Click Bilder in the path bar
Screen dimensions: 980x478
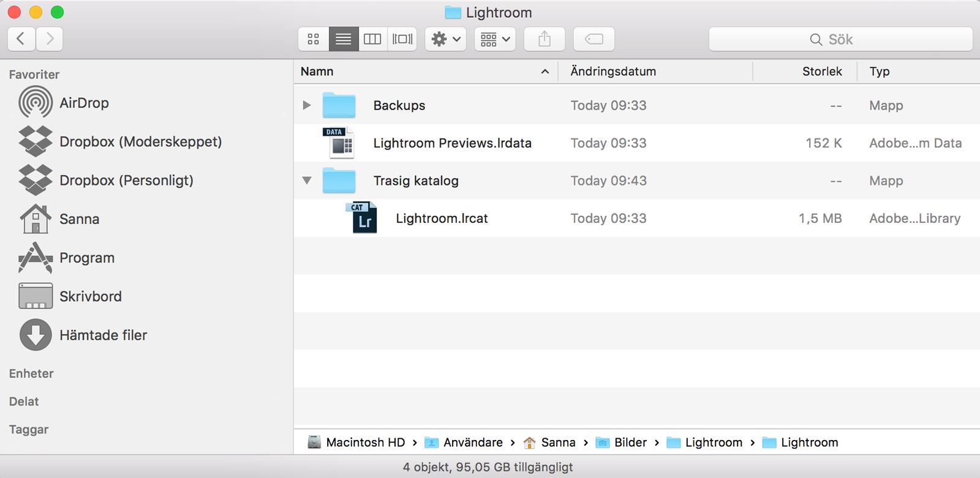[x=622, y=443]
